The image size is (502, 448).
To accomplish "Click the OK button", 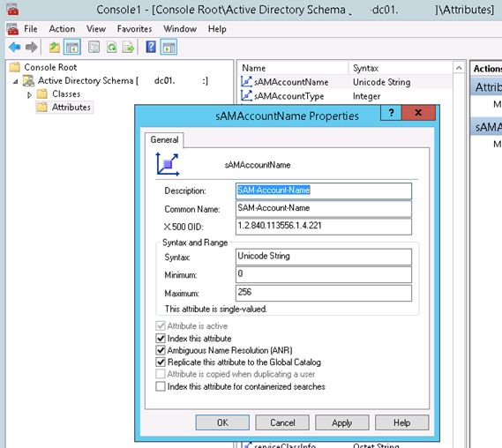I will tap(222, 422).
